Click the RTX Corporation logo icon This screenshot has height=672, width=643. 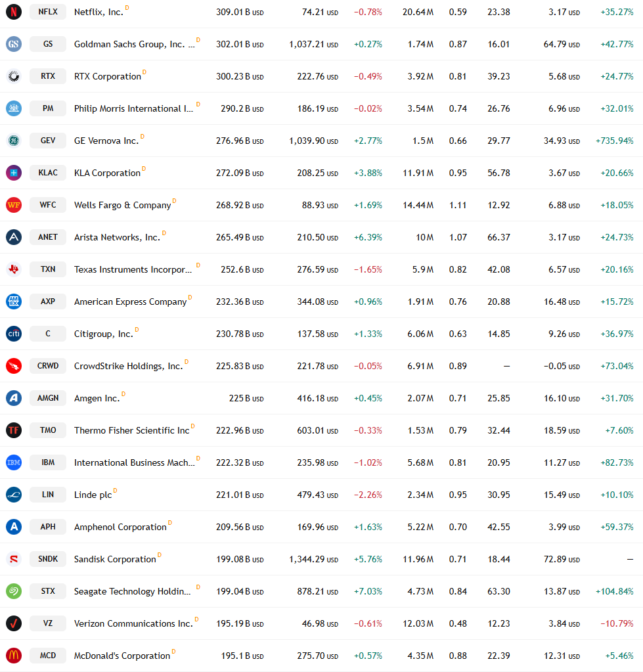click(14, 76)
